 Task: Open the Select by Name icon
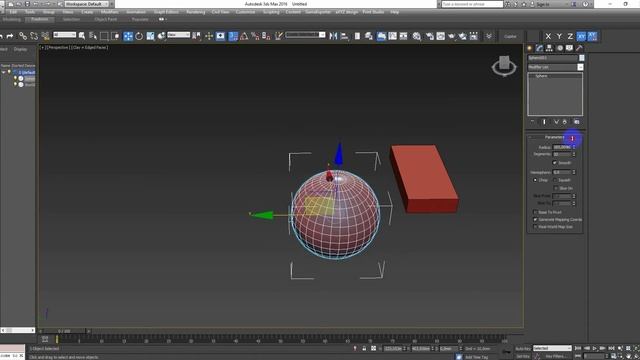93,36
